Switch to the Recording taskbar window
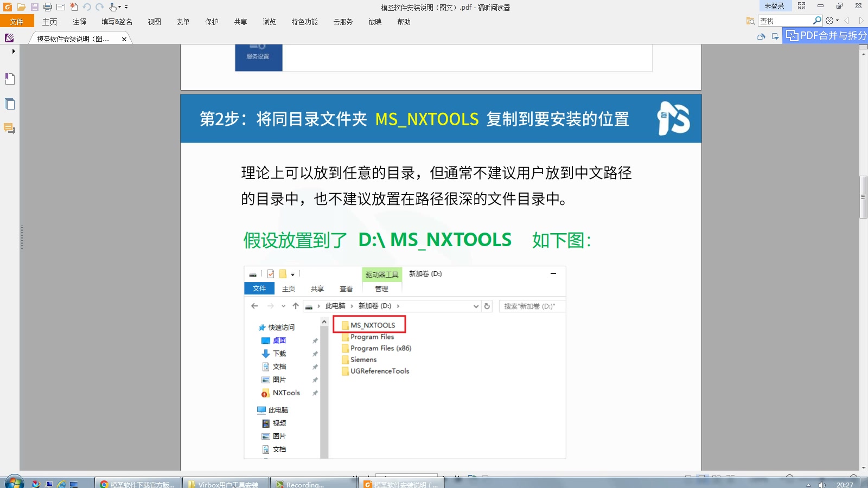Image resolution: width=868 pixels, height=488 pixels. pos(314,483)
